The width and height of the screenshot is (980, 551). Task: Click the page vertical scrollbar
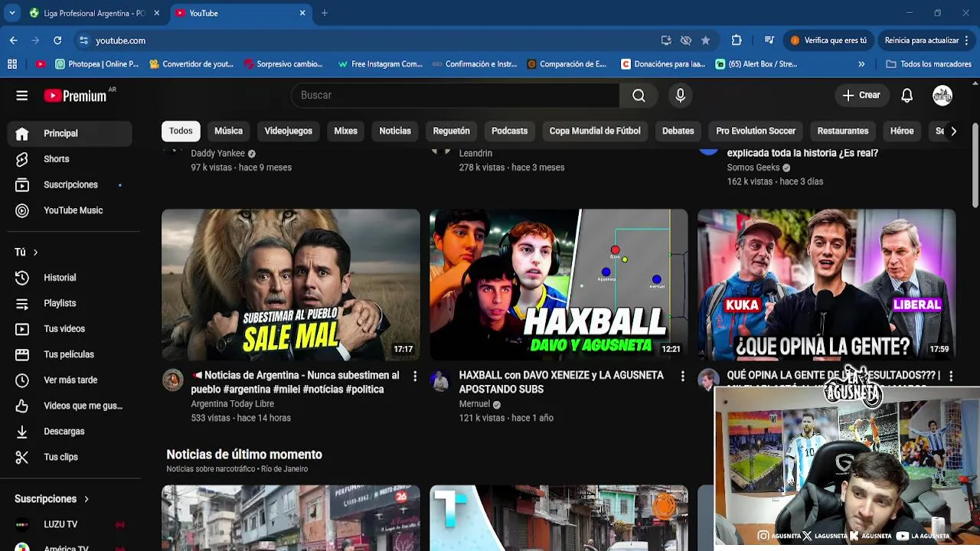975,165
